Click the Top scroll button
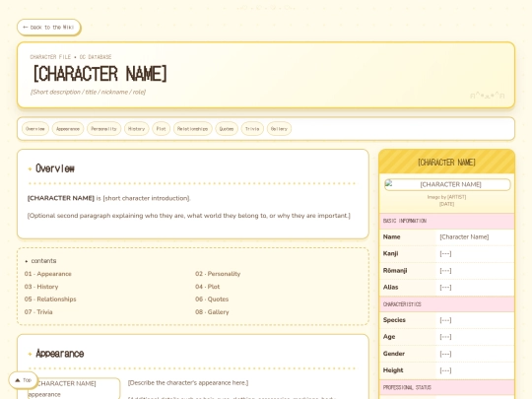Viewport: 532px width, 399px height. pyautogui.click(x=23, y=380)
